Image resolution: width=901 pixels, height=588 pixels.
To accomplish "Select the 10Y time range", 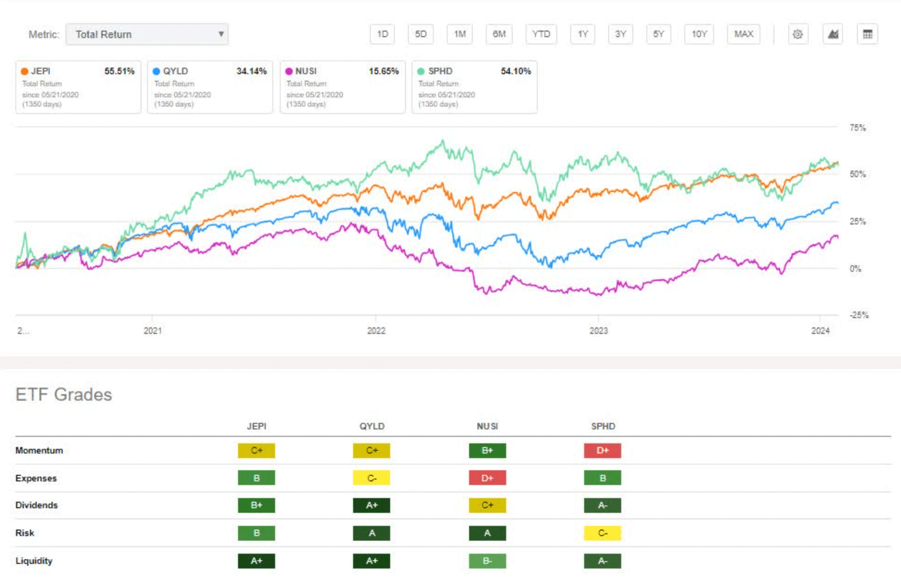I will [699, 34].
